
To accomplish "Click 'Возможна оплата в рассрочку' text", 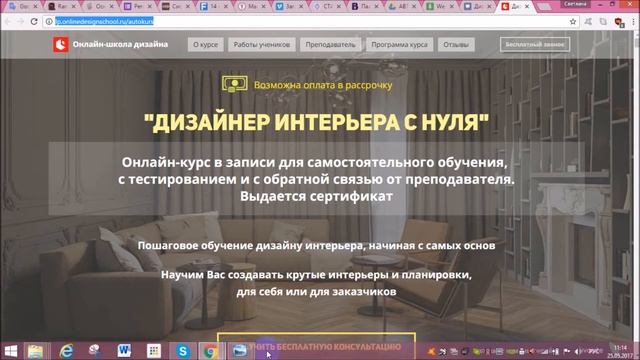I will click(323, 85).
